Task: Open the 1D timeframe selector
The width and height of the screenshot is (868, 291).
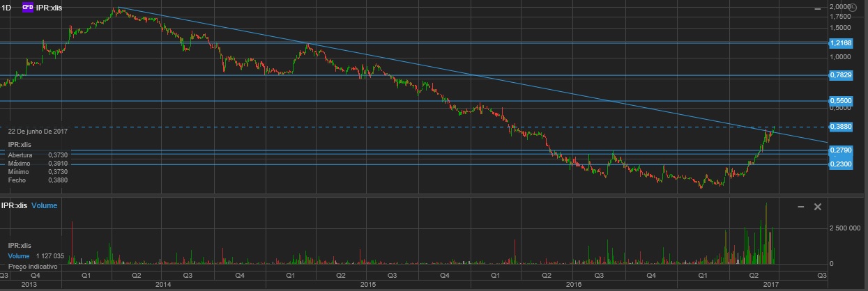Action: pos(7,7)
